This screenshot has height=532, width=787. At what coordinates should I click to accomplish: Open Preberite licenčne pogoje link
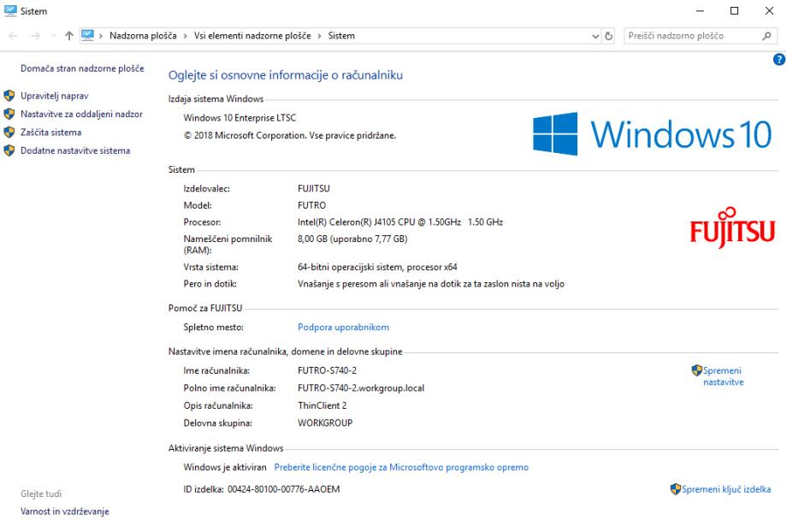pyautogui.click(x=401, y=467)
